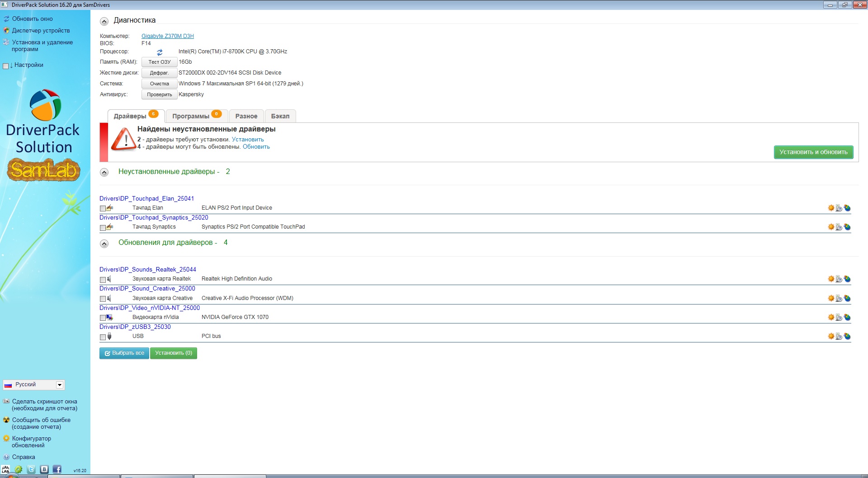Select the USB PCI bus checkbox
This screenshot has width=868, height=478.
point(103,337)
